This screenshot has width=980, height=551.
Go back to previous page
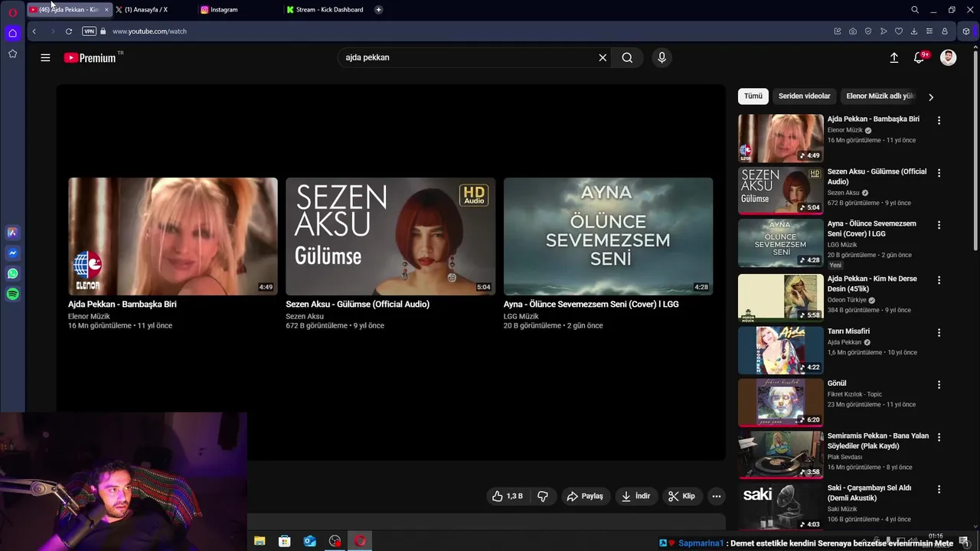(34, 31)
